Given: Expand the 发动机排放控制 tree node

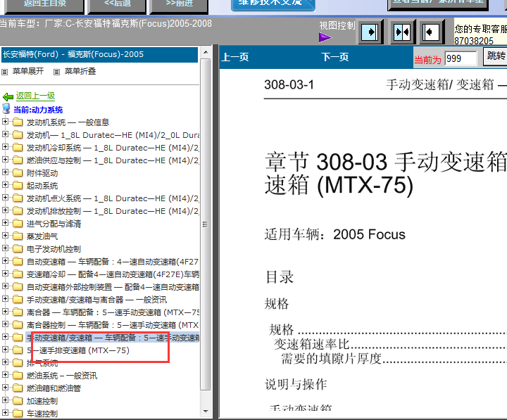Looking at the screenshot, I should [x=5, y=210].
